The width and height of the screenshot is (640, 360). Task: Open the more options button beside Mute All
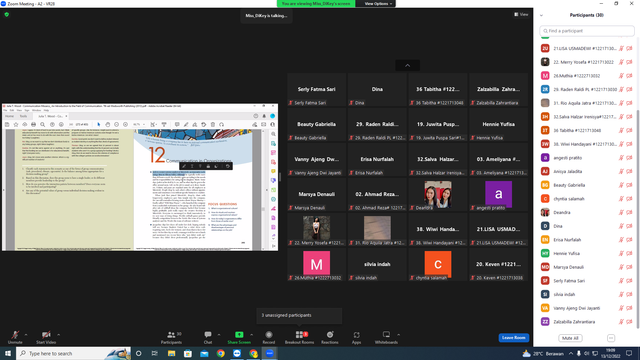click(611, 338)
